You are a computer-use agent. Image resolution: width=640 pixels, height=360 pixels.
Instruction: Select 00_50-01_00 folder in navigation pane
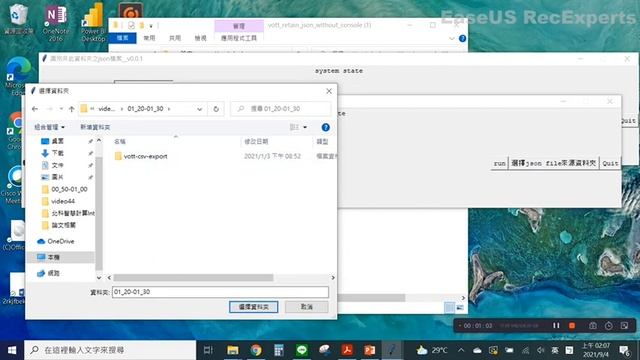(69, 189)
